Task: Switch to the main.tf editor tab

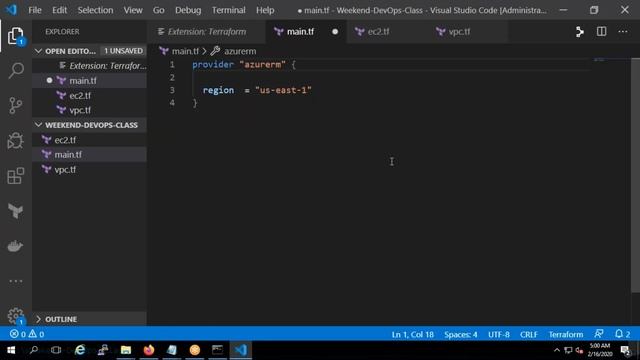Action: [306, 32]
